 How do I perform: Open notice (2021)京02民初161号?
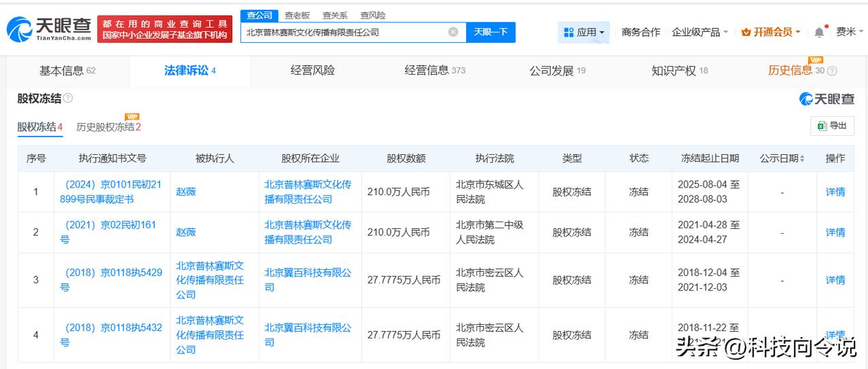pyautogui.click(x=110, y=232)
